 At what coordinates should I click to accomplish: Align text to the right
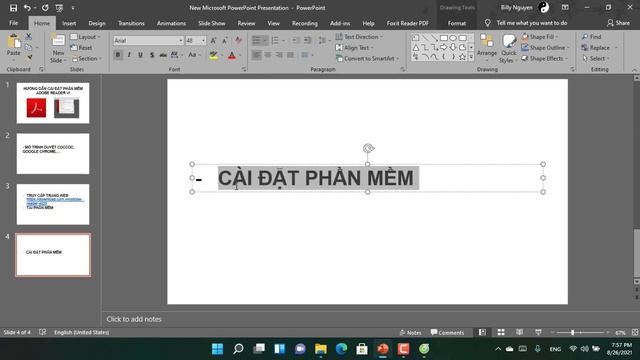pyautogui.click(x=279, y=55)
